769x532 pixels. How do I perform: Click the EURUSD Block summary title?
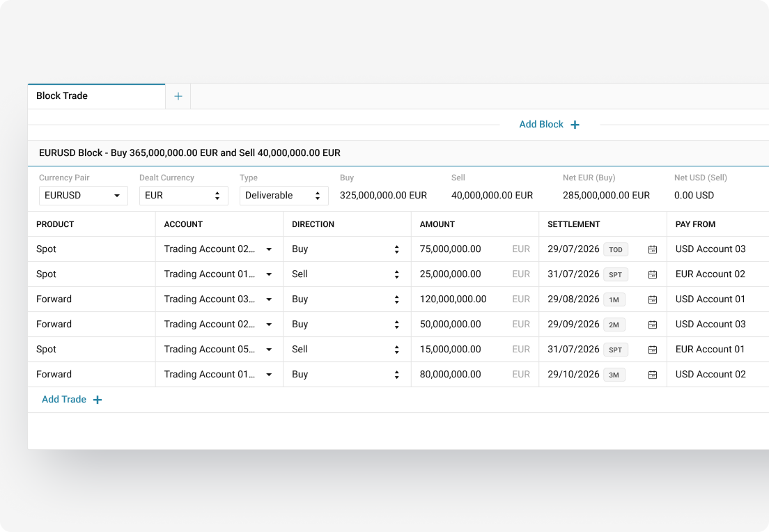click(x=189, y=153)
